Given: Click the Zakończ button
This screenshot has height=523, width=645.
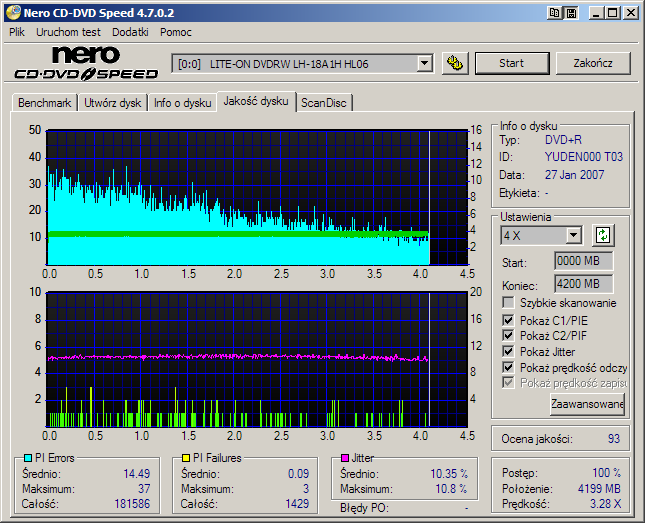Looking at the screenshot, I should click(593, 63).
